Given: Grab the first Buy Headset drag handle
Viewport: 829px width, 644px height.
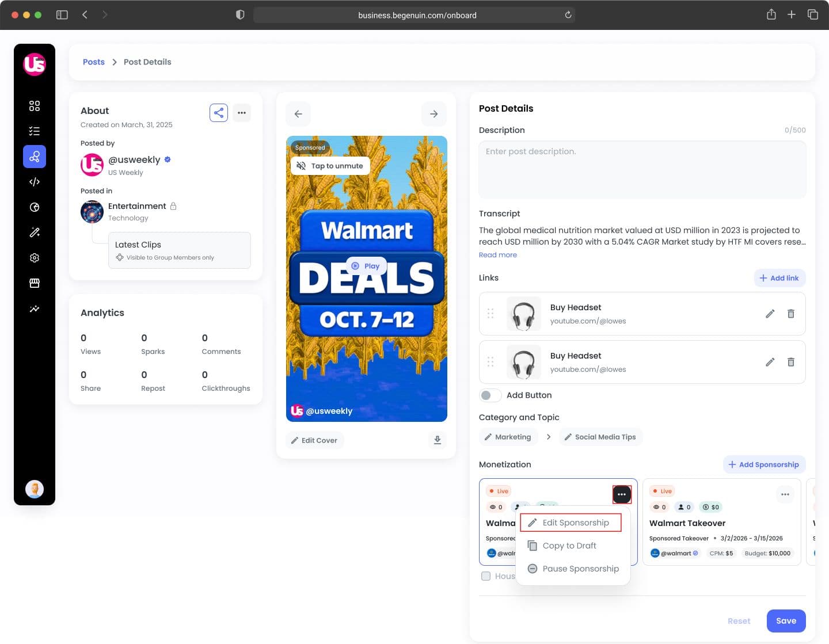Looking at the screenshot, I should tap(490, 314).
